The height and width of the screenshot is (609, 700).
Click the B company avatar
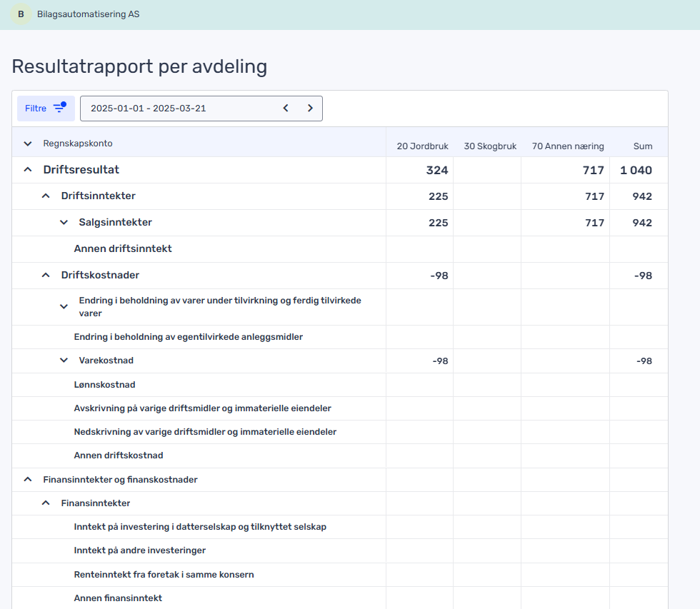point(21,14)
